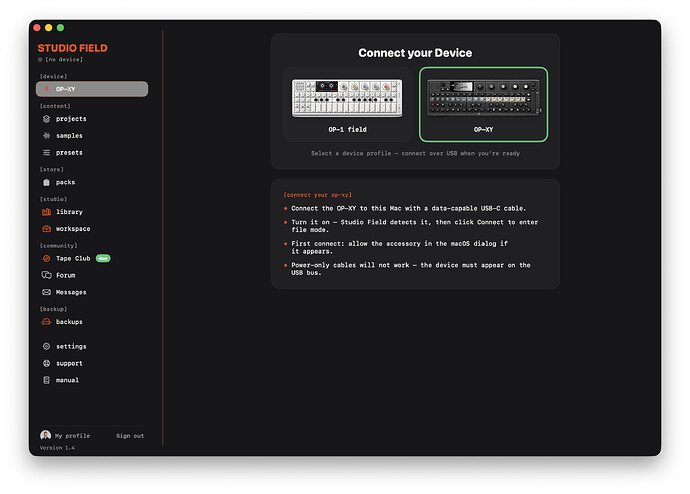Click the no device status indicator

pos(61,59)
